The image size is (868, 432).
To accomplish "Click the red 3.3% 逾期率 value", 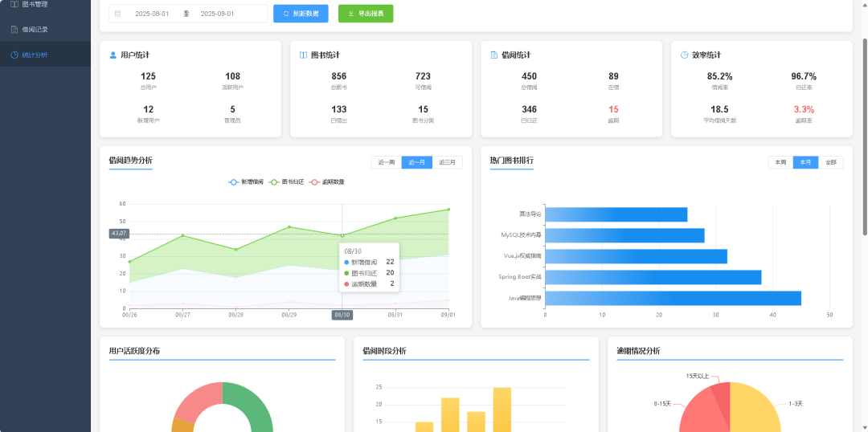I will pos(804,109).
